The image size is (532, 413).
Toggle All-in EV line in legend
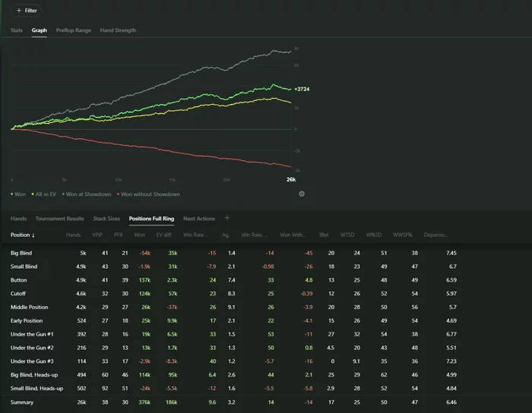46,194
